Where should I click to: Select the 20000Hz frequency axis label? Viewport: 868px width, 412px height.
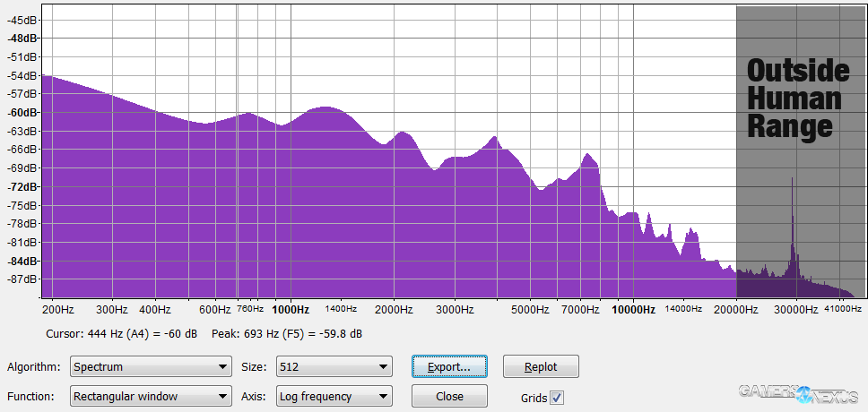click(736, 310)
